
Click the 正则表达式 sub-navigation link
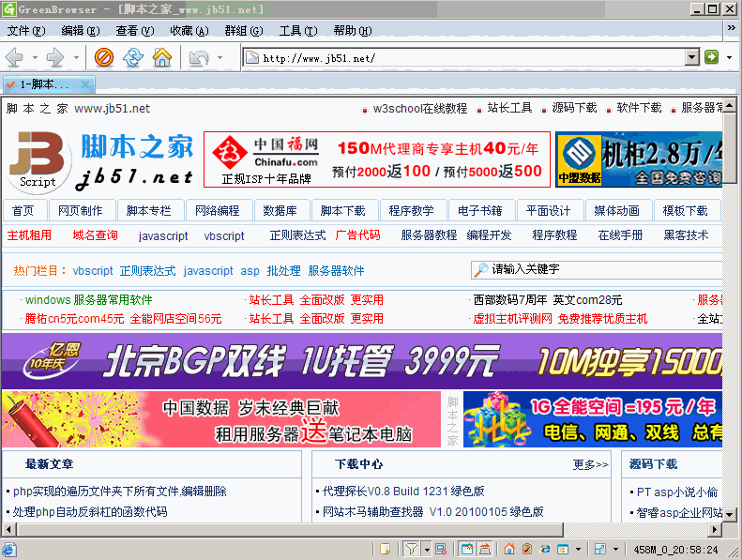click(x=297, y=235)
